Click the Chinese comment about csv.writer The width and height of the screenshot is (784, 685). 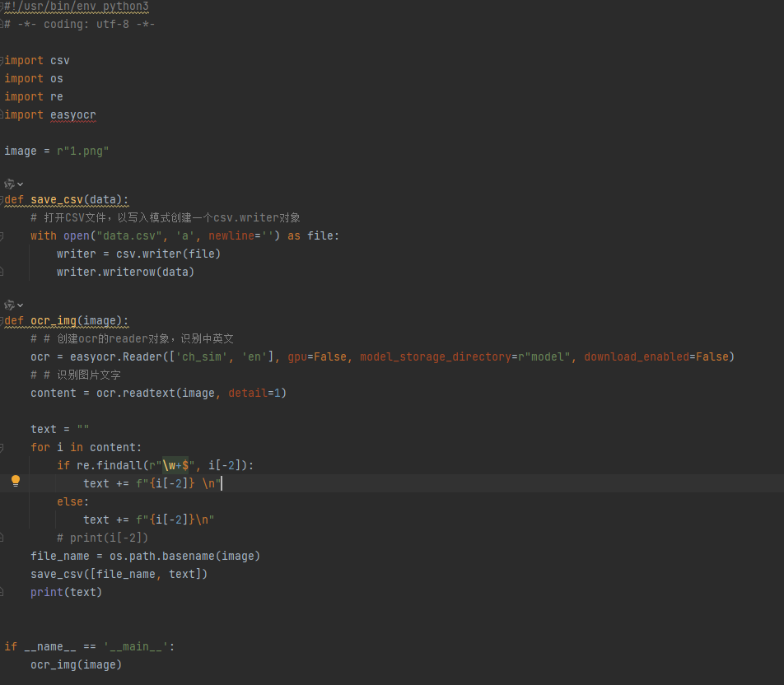[x=165, y=217]
